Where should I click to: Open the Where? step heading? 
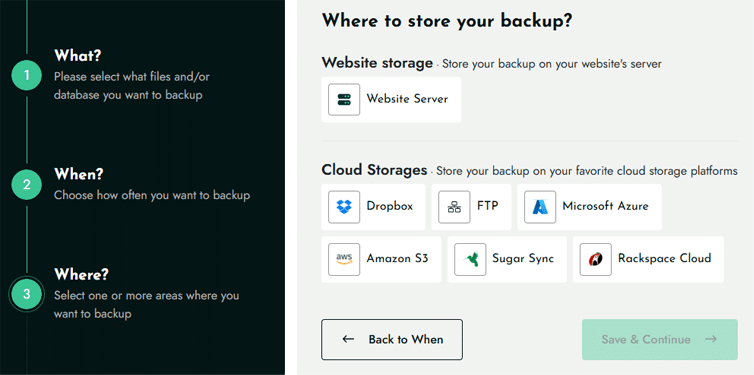tap(81, 275)
